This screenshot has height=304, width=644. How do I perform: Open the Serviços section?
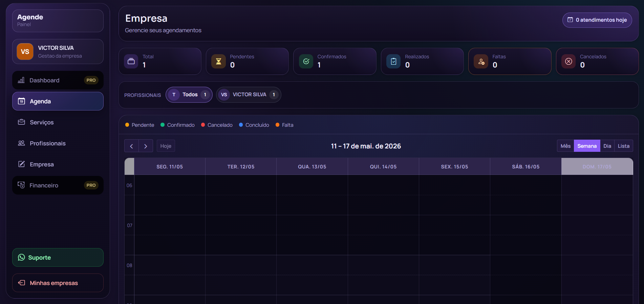(58, 122)
